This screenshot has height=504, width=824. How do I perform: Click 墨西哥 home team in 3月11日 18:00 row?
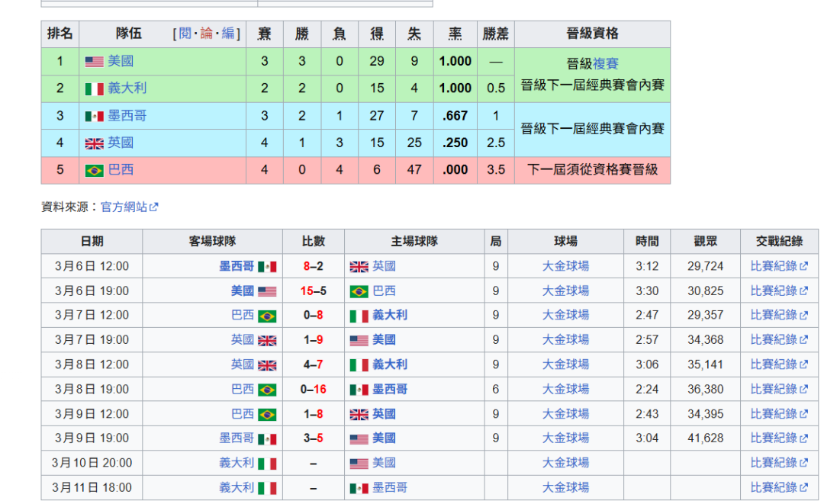[390, 487]
